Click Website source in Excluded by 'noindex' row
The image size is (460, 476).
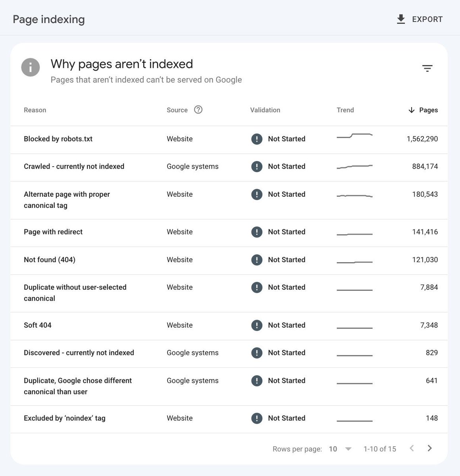tap(180, 418)
